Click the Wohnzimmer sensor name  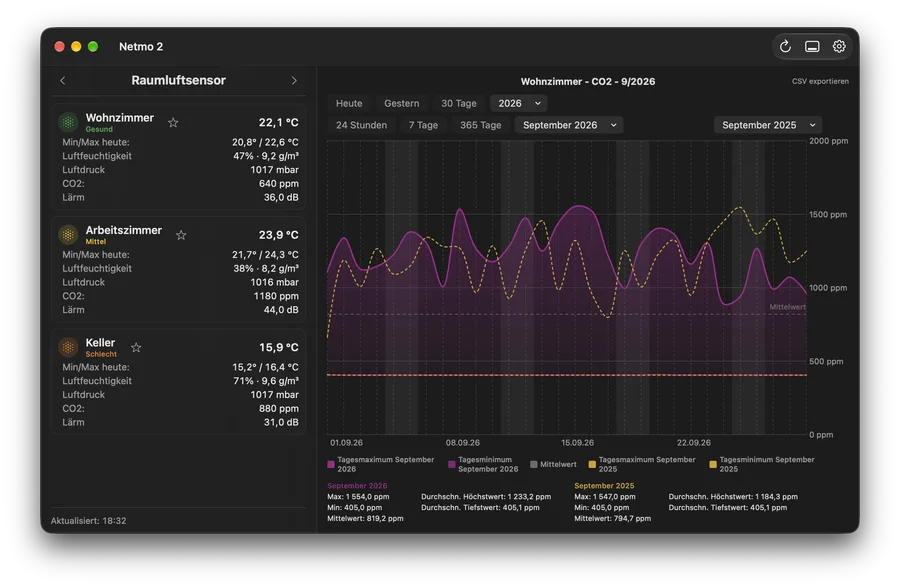coord(119,118)
